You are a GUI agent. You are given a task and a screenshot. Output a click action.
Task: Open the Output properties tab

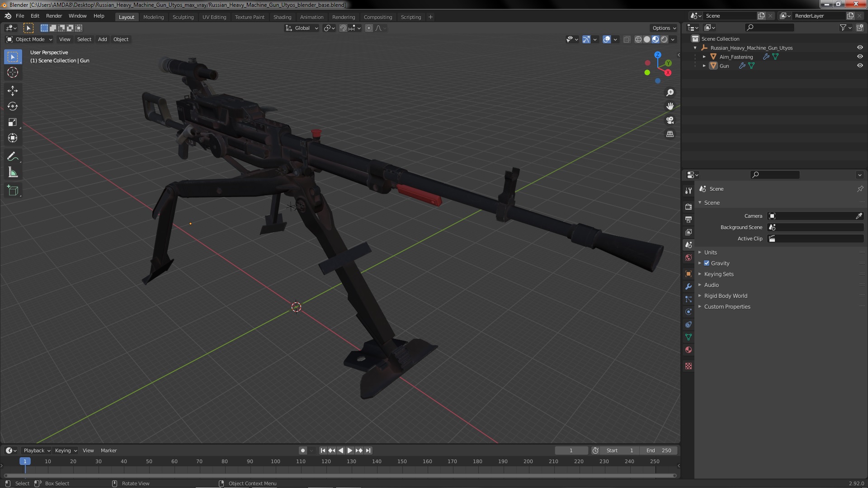(x=689, y=219)
